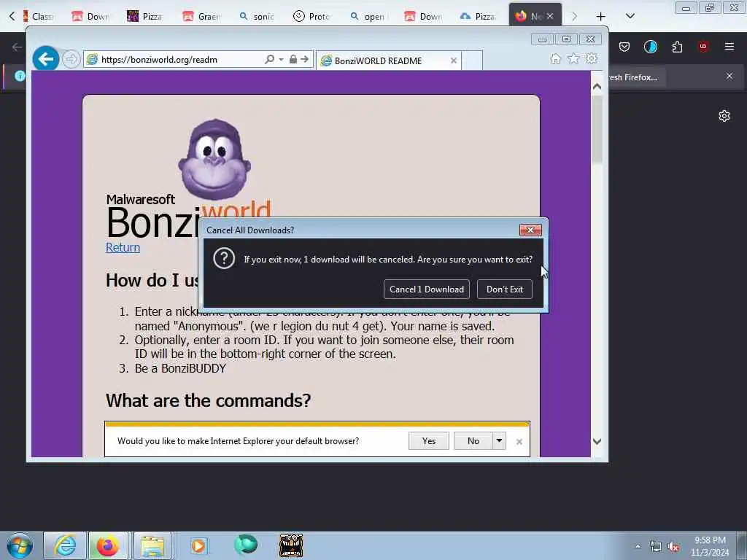Click the search magnifier in IE address bar

tap(270, 59)
